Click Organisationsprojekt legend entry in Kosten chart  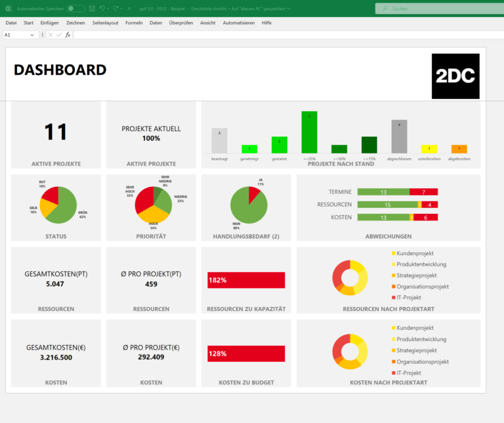pos(420,361)
